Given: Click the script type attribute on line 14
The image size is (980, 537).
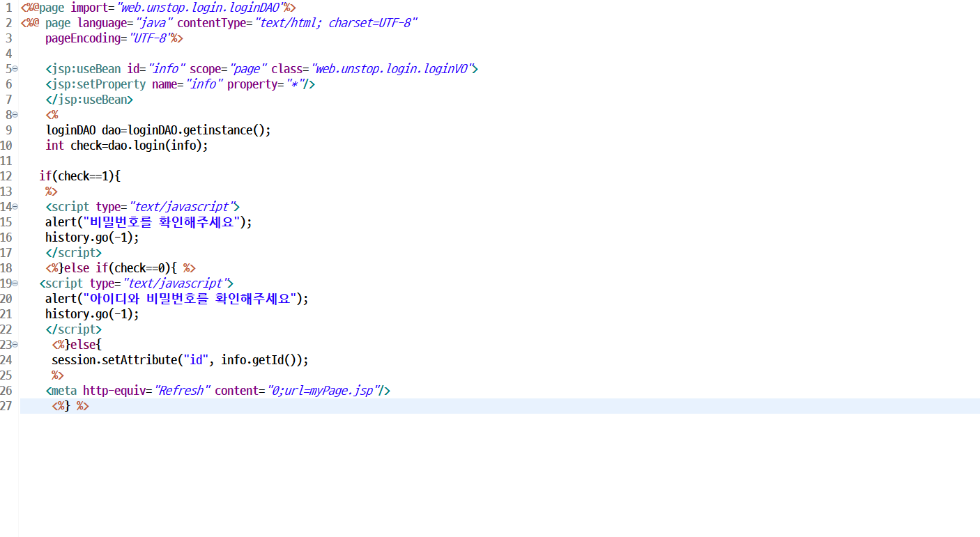Looking at the screenshot, I should 167,207.
